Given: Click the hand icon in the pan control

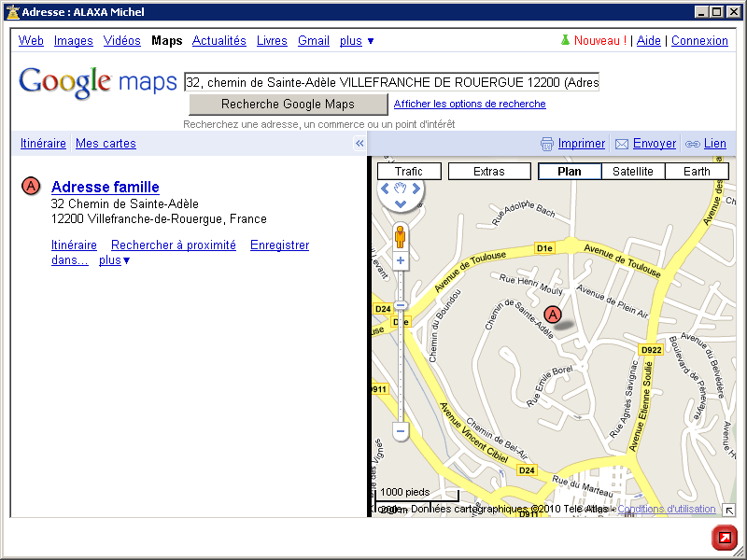Looking at the screenshot, I should pos(401,188).
